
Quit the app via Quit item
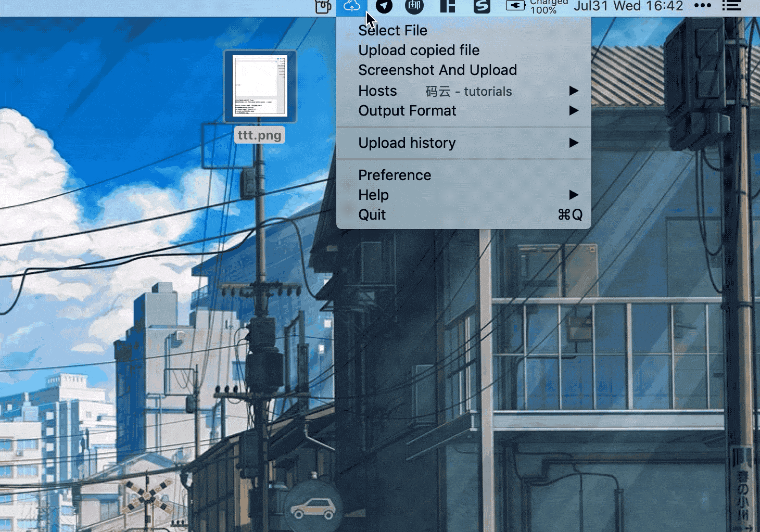point(464,214)
